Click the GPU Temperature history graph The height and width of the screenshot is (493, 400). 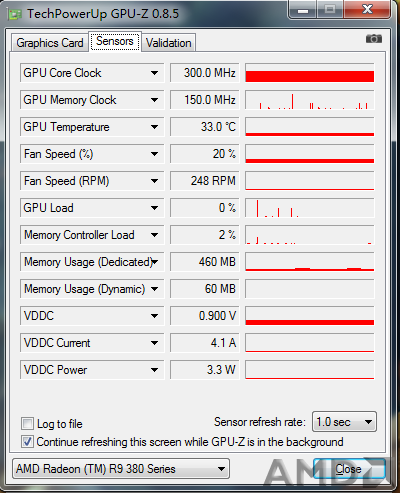click(x=310, y=127)
